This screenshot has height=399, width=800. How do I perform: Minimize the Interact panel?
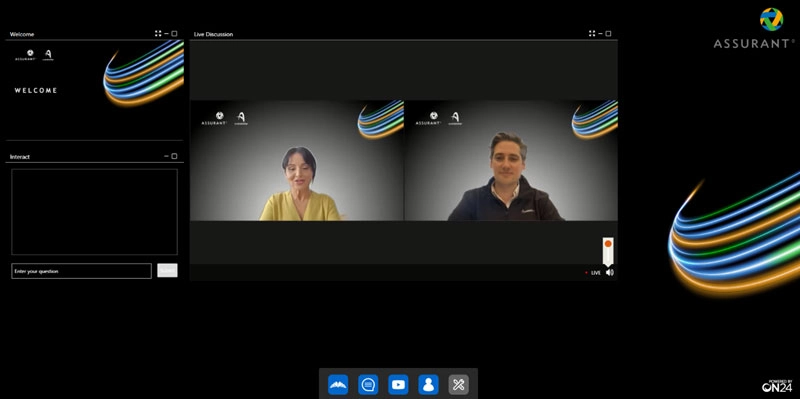[166, 156]
